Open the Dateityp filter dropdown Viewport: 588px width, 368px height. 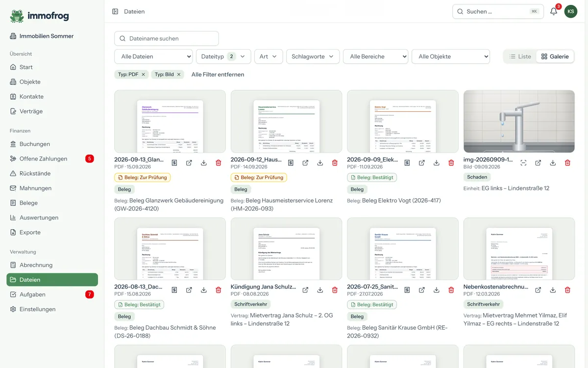223,56
